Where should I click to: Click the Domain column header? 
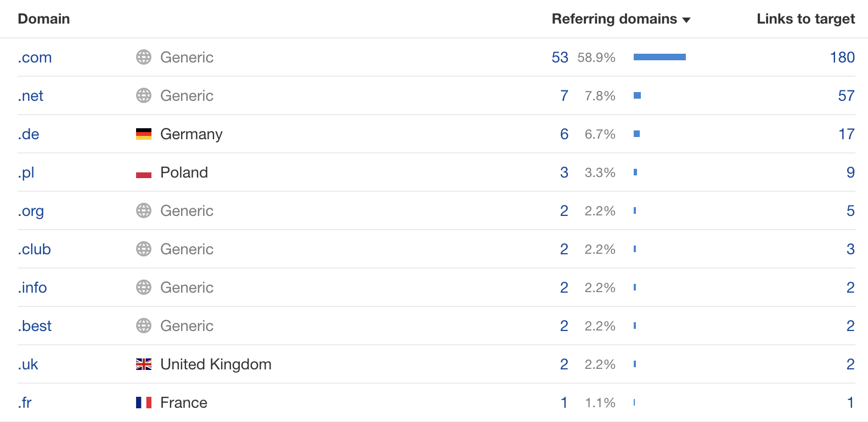coord(44,19)
